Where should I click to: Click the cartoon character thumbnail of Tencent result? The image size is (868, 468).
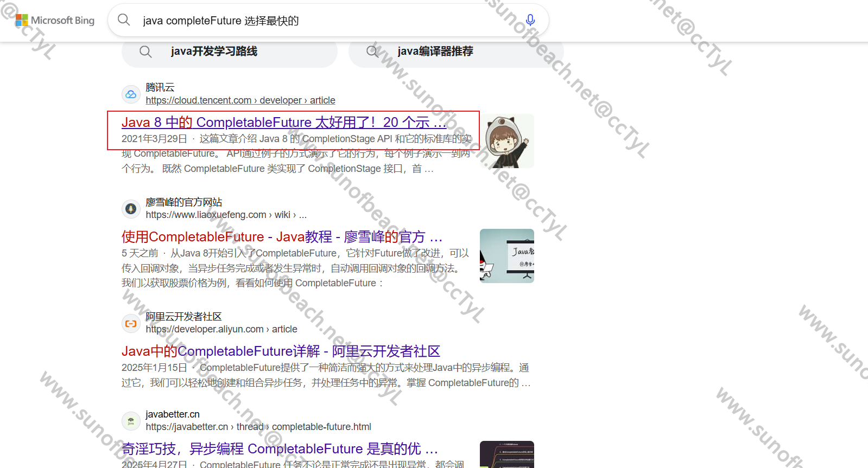point(507,141)
